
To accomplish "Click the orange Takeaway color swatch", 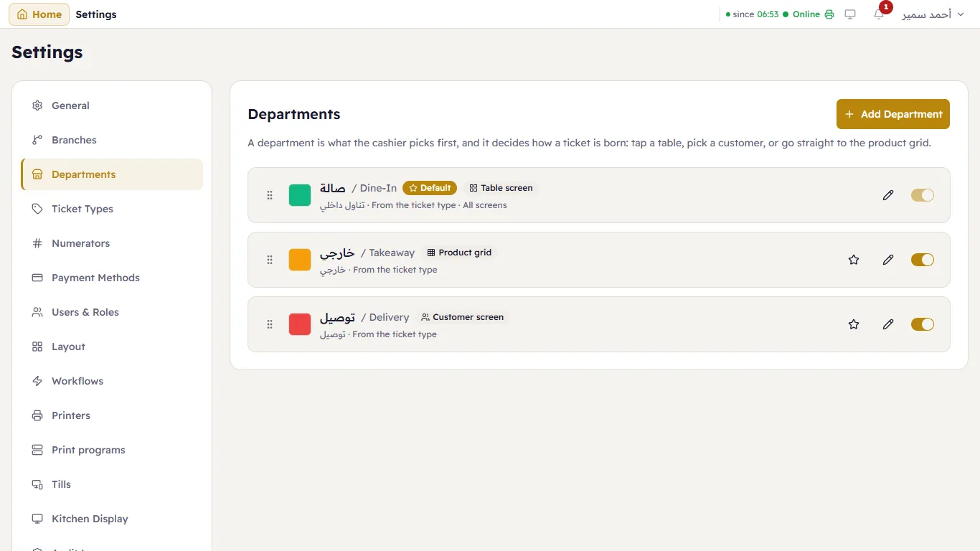I will [300, 260].
